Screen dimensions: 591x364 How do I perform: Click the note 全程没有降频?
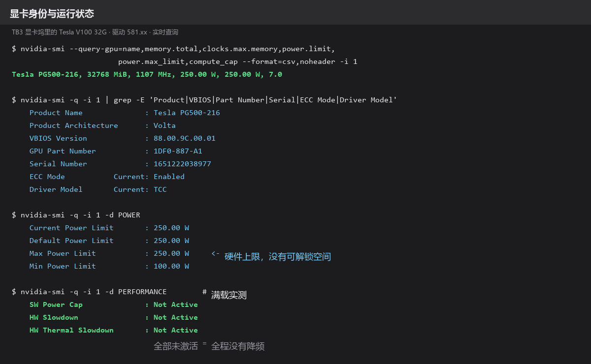click(x=238, y=346)
